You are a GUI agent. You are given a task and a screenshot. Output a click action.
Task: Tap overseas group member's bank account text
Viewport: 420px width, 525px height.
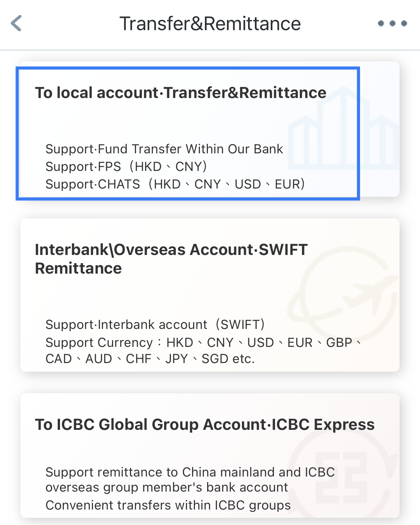[167, 487]
